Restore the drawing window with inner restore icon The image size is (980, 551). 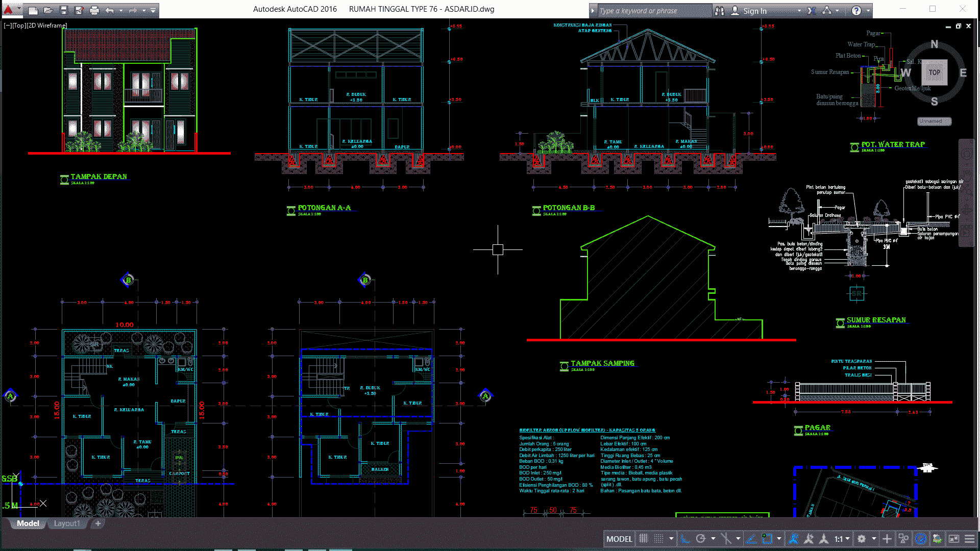[x=959, y=26]
